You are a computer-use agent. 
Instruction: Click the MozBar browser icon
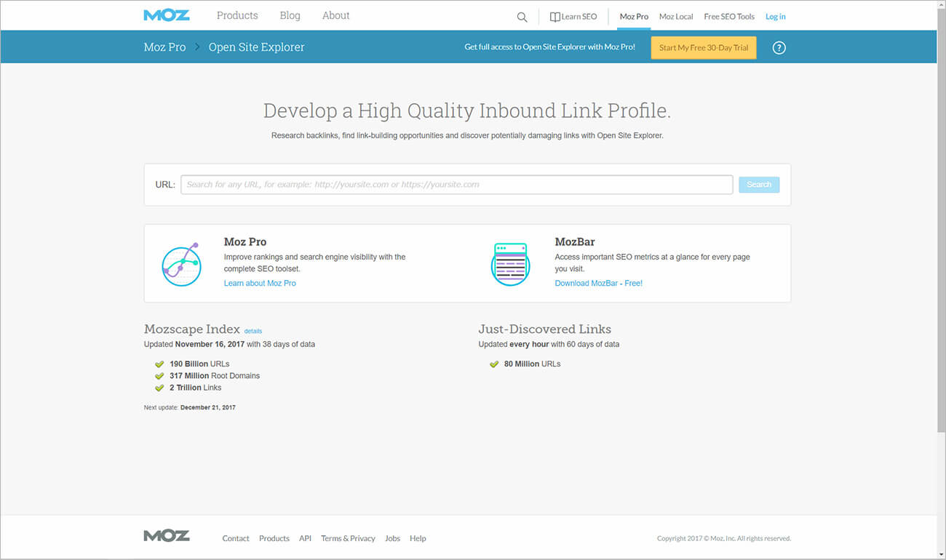(510, 264)
